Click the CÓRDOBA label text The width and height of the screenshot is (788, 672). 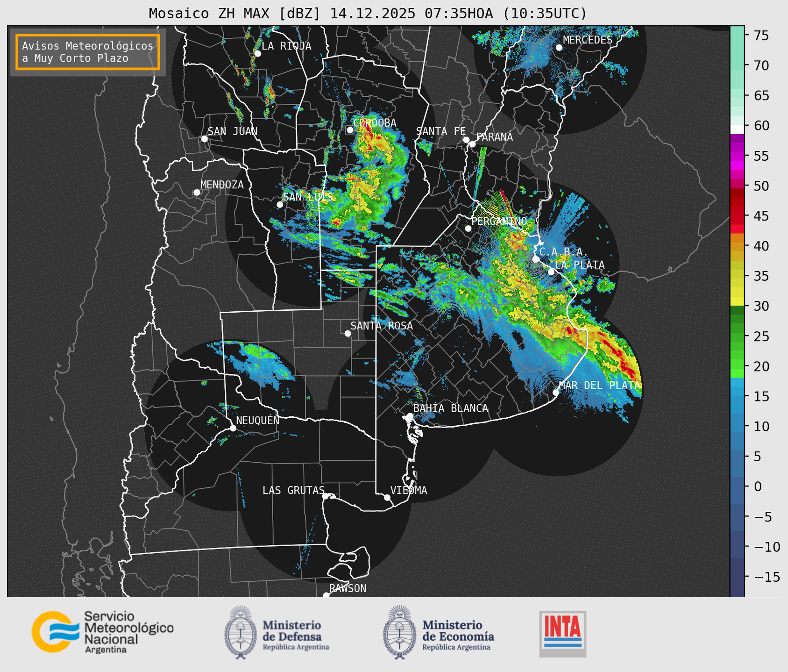click(x=375, y=123)
